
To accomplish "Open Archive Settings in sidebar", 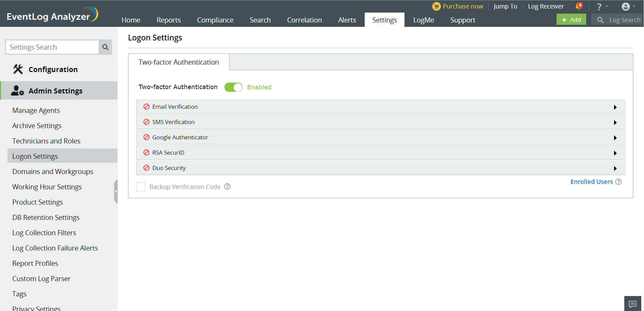I will pyautogui.click(x=37, y=126).
